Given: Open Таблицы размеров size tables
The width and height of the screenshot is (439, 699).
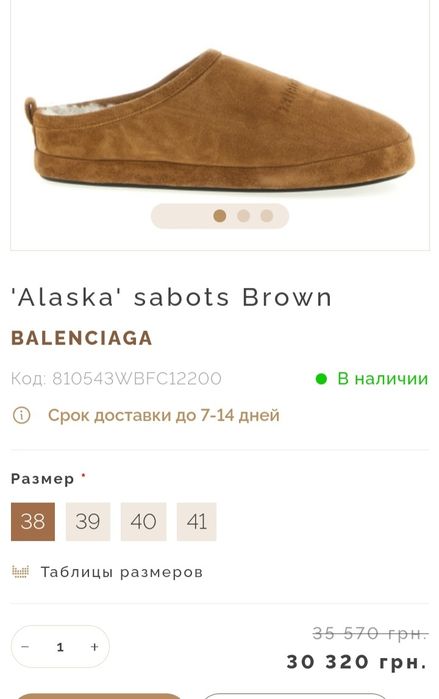Looking at the screenshot, I should [122, 572].
